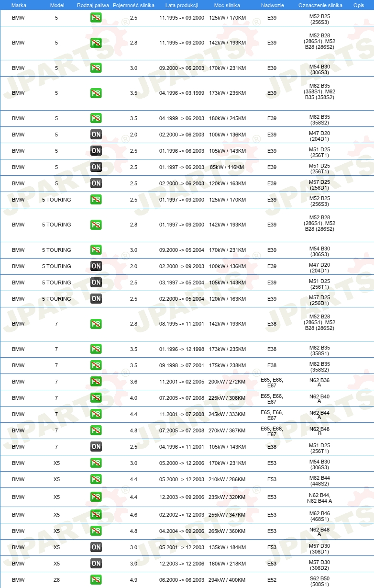Click PB icon for BMW 7 N62 B36 engine
The image size is (374, 588).
tap(96, 382)
